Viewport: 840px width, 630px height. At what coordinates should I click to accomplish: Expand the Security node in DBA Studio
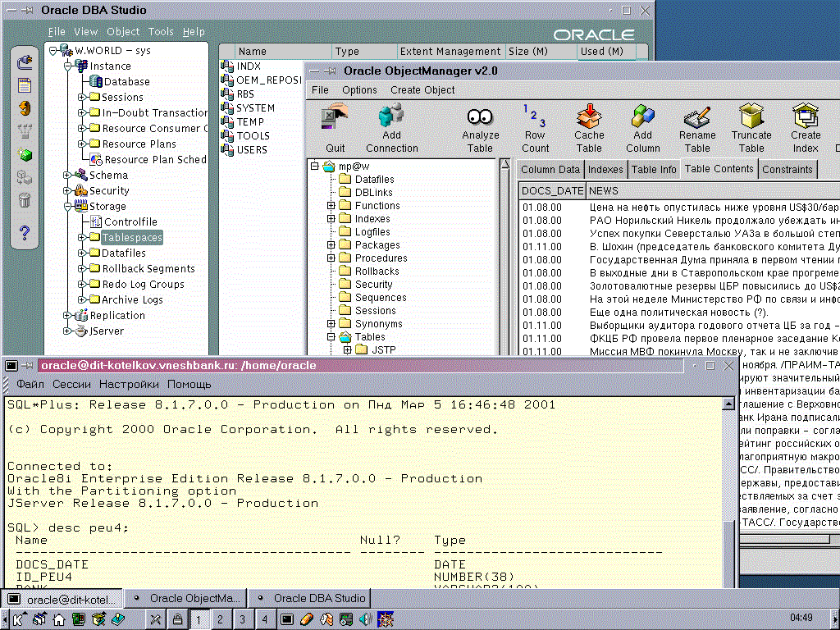click(67, 190)
